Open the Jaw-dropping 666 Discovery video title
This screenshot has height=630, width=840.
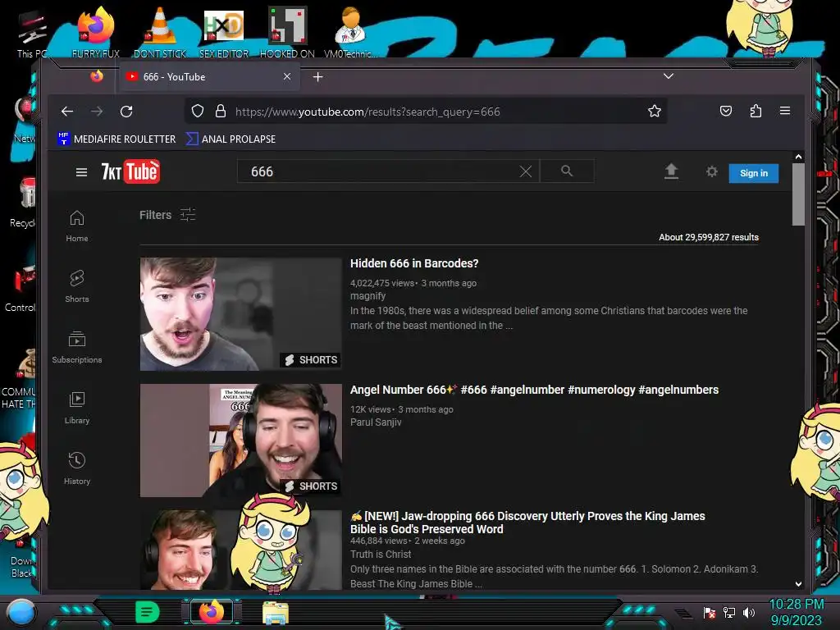coord(527,523)
